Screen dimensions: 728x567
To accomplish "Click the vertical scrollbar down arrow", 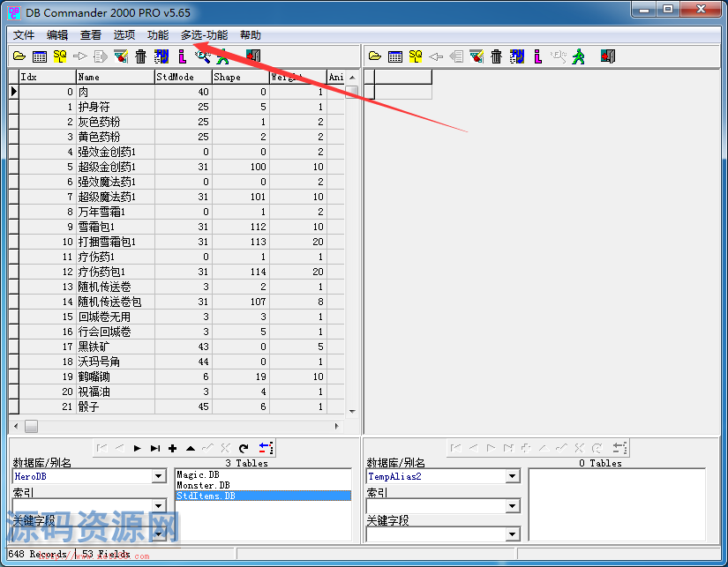I will [352, 411].
